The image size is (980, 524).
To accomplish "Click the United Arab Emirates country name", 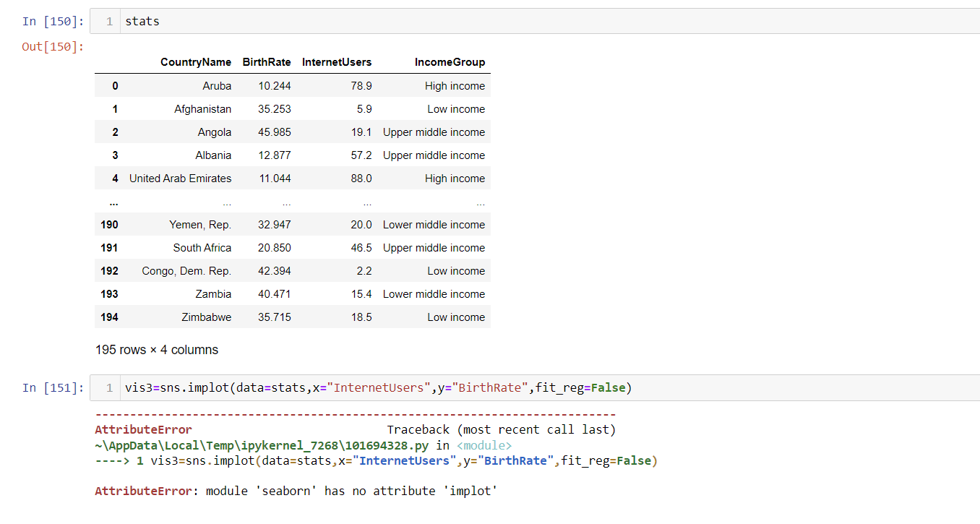I will 179,178.
